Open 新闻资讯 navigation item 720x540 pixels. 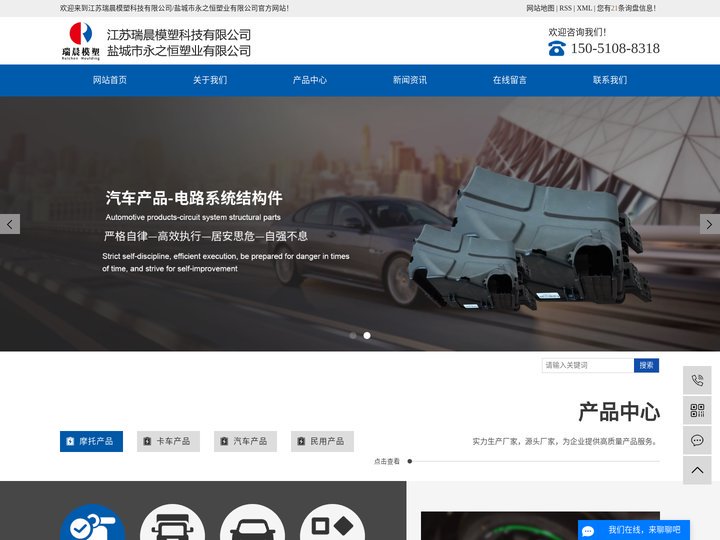point(410,80)
